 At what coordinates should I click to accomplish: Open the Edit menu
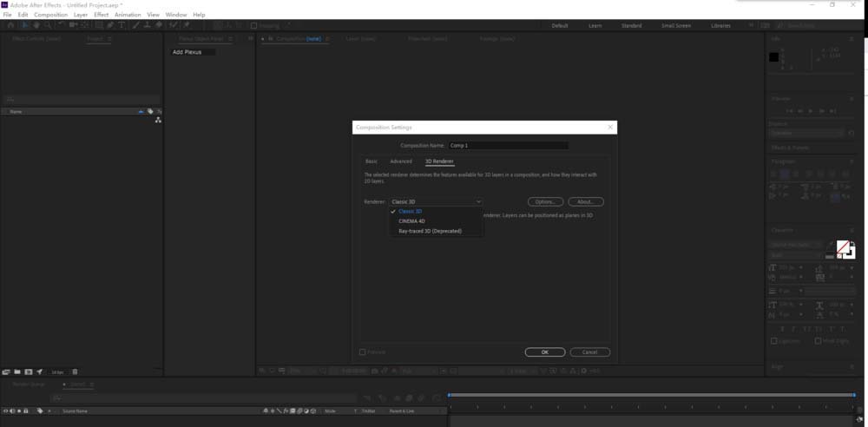(23, 15)
